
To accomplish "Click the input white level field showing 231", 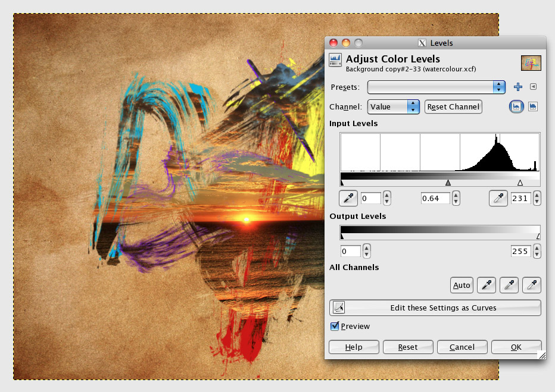I will (521, 198).
